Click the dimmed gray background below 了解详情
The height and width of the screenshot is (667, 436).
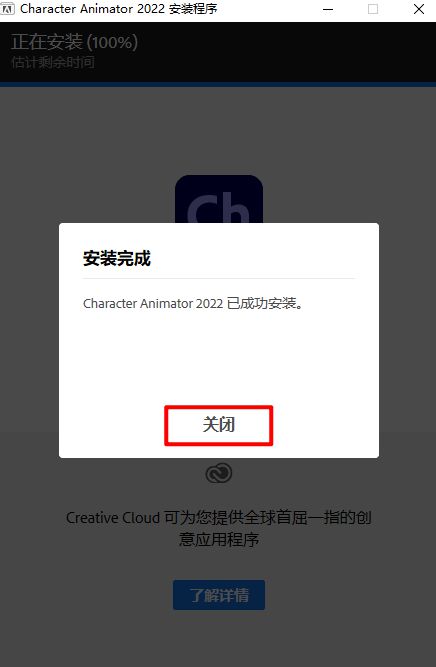pos(219,638)
